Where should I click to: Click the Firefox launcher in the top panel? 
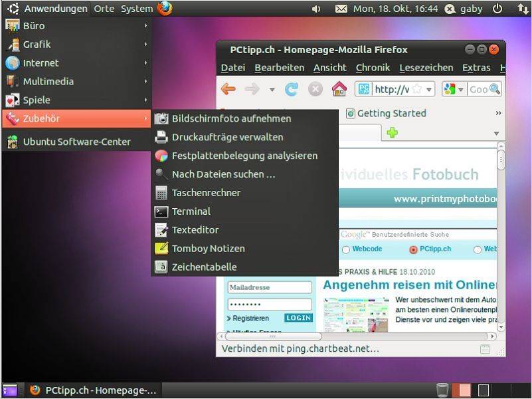(165, 8)
